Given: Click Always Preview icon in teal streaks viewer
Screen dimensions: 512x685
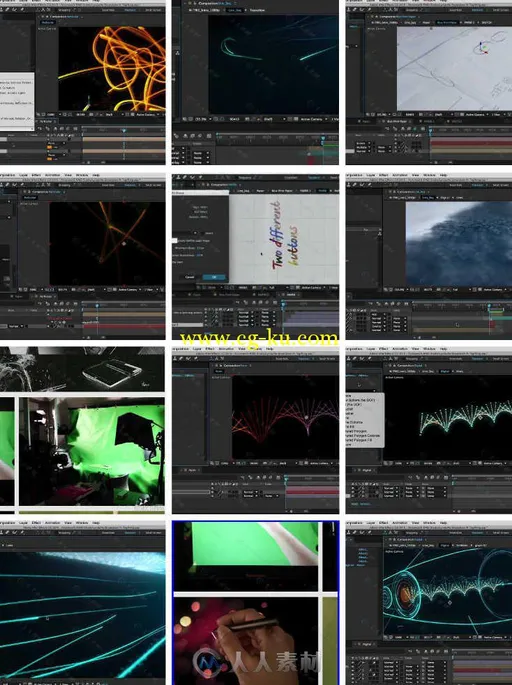Looking at the screenshot, I should 185,119.
